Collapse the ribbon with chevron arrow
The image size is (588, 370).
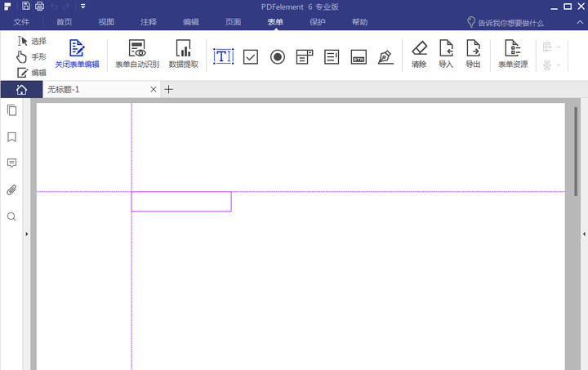[580, 23]
